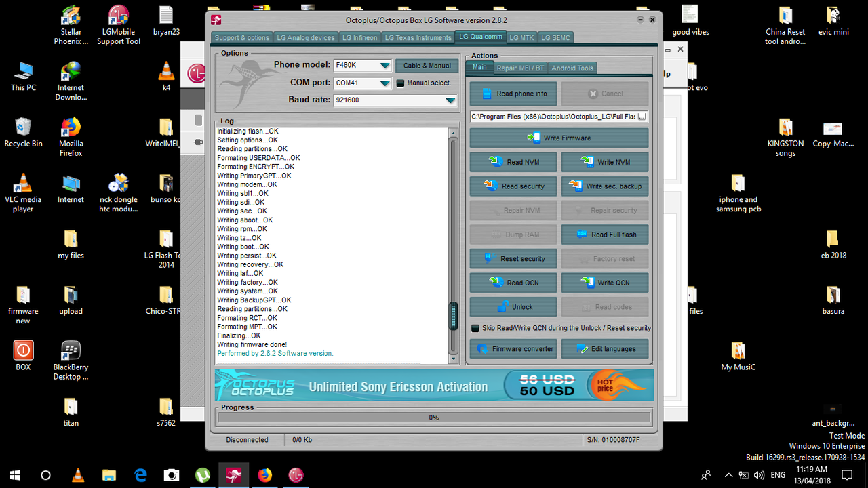
Task: Click the Cable & Manual button
Action: pyautogui.click(x=427, y=66)
